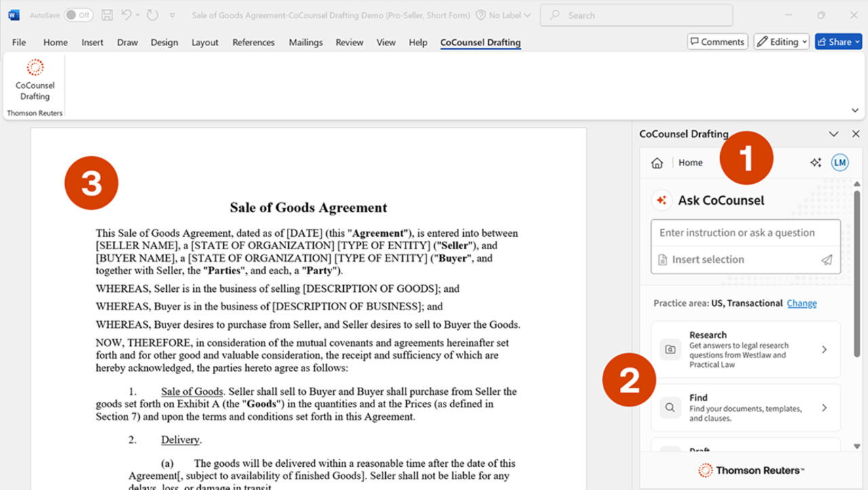The height and width of the screenshot is (490, 868).
Task: Open the CoCounsel pane options chevron
Action: (x=834, y=134)
